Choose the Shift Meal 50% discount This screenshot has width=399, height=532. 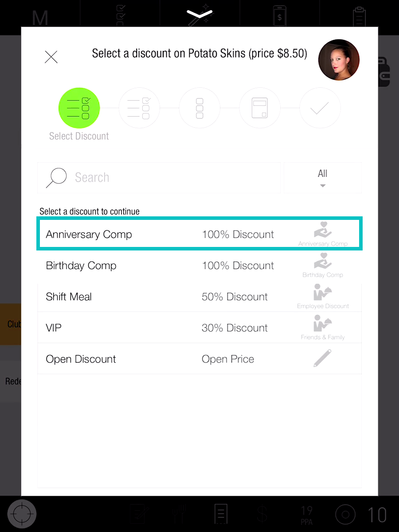tap(199, 296)
